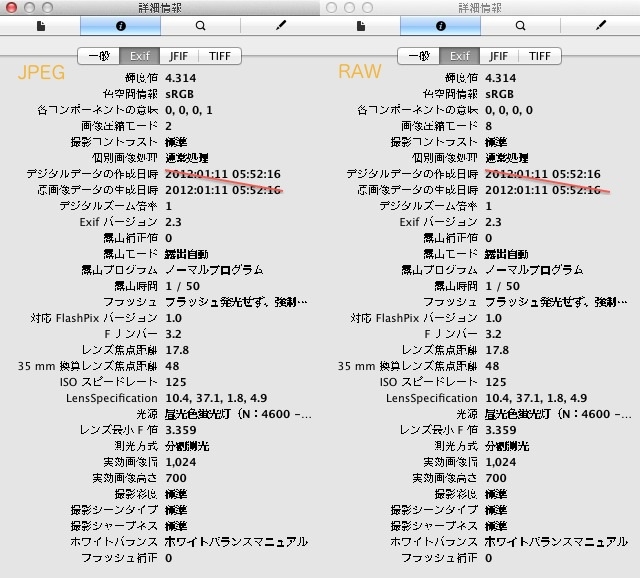The image size is (640, 578).
Task: Select exposure time '1 / 50' in JPEG window
Action: 182,286
